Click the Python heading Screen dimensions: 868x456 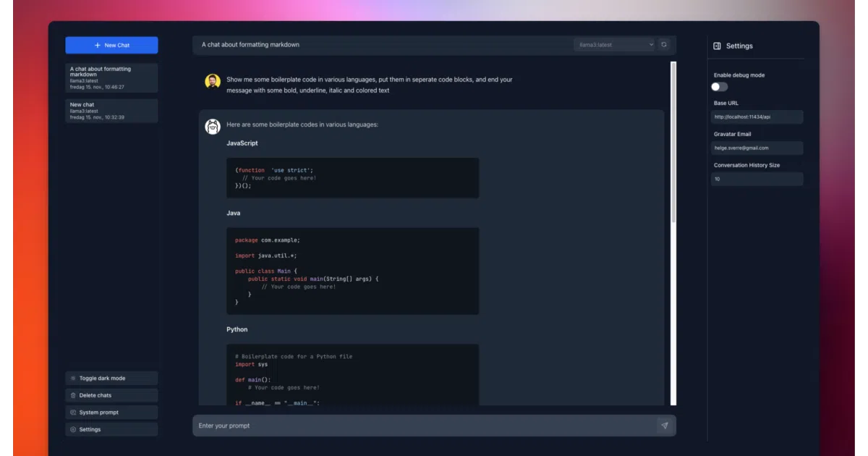tap(237, 329)
